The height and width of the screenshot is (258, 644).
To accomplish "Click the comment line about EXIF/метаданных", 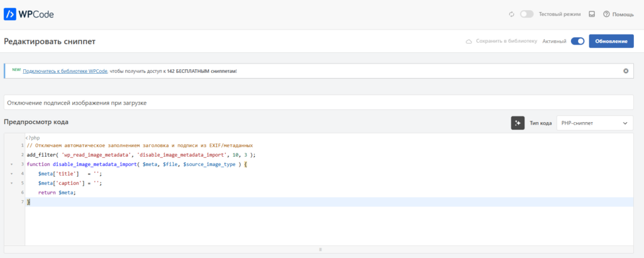I will click(x=139, y=145).
